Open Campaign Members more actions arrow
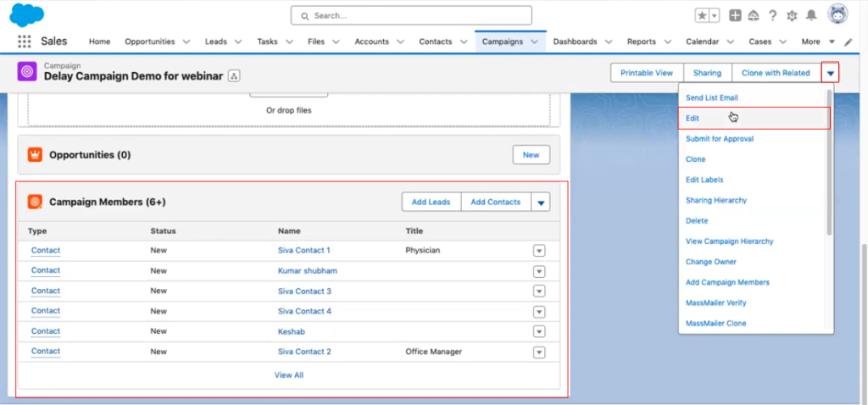The height and width of the screenshot is (405, 868). (x=541, y=202)
